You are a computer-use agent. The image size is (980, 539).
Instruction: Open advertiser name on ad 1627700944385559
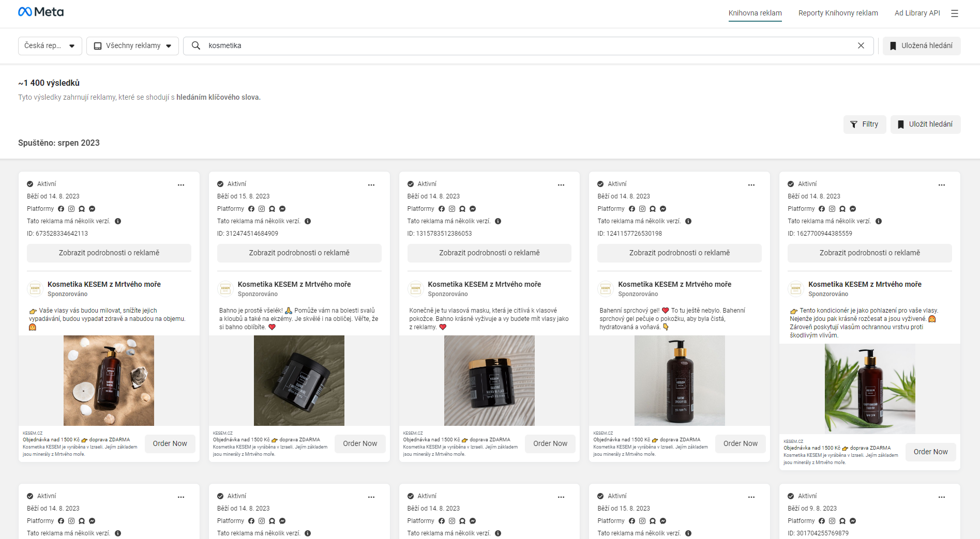[x=865, y=284]
